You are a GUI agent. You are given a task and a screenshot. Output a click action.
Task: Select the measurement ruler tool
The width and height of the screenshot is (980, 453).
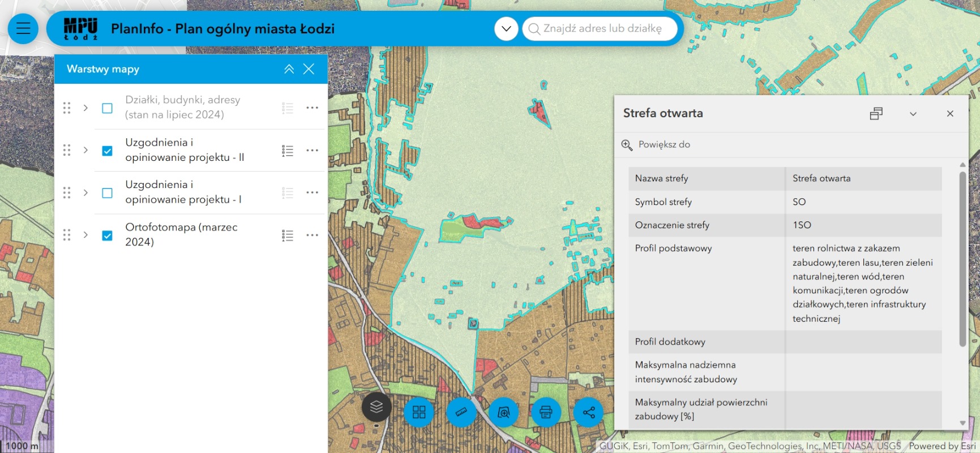coord(461,412)
